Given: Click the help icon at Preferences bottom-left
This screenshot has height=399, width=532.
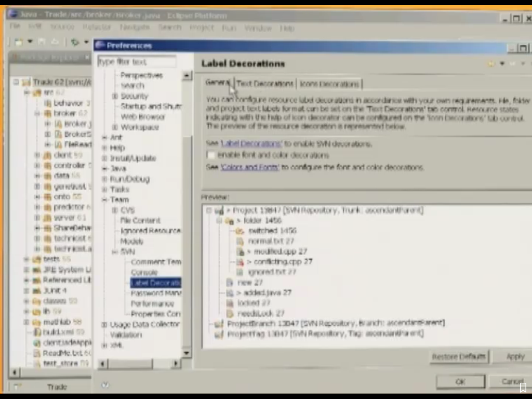Looking at the screenshot, I should point(105,385).
